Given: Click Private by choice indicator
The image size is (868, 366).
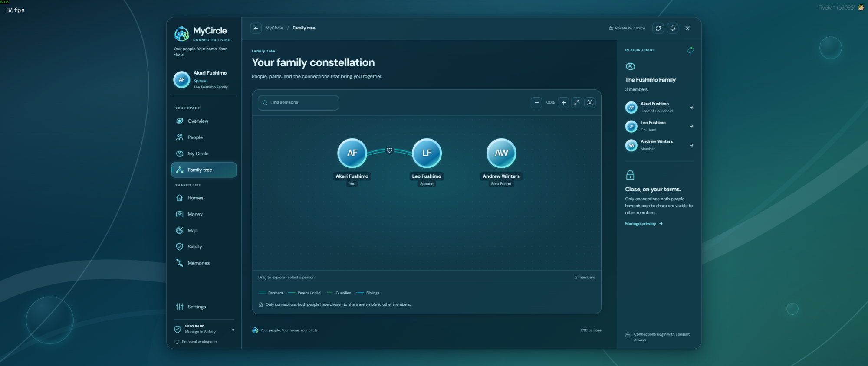Looking at the screenshot, I should (x=627, y=28).
